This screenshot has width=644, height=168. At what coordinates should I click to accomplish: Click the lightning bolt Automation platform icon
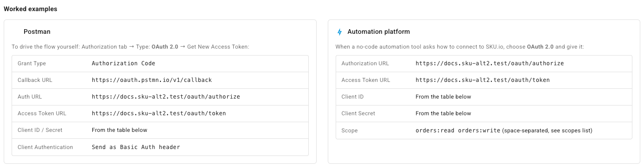[x=339, y=32]
